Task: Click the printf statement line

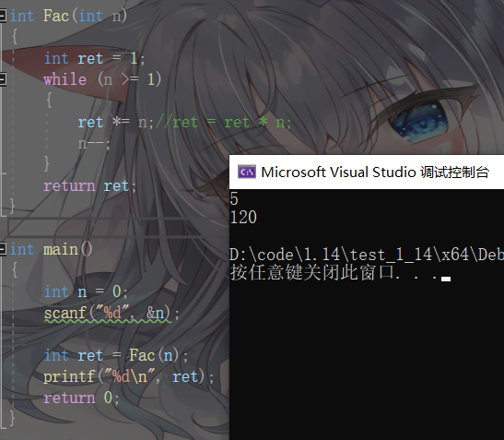Action: (x=128, y=376)
